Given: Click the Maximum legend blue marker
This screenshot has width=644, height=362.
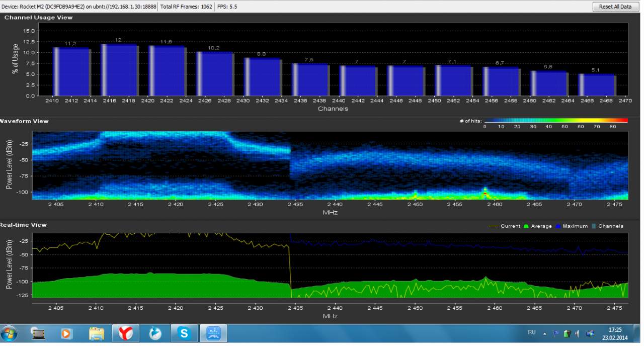Looking at the screenshot, I should point(558,226).
